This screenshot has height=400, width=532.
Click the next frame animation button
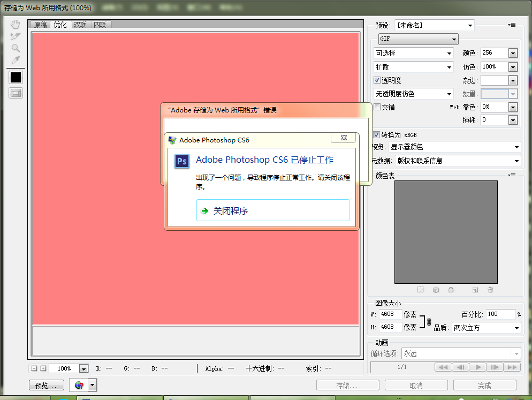tap(495, 367)
